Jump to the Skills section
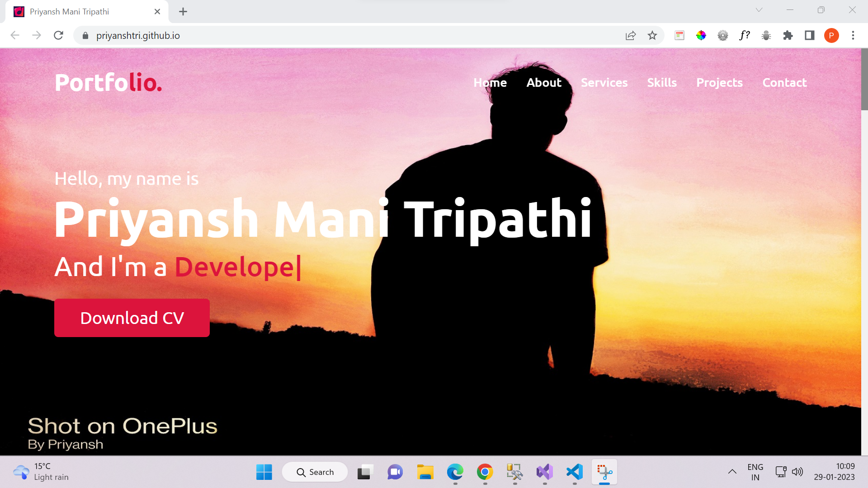 662,83
